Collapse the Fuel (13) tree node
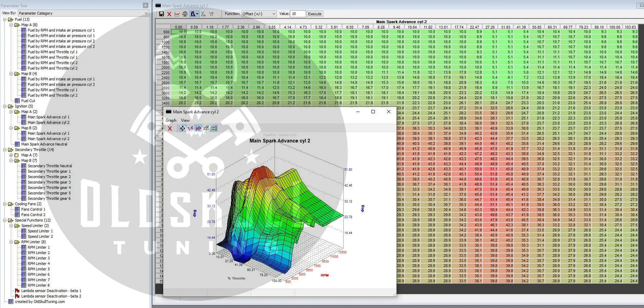Screen dimensions: 644x308 pyautogui.click(x=5, y=20)
